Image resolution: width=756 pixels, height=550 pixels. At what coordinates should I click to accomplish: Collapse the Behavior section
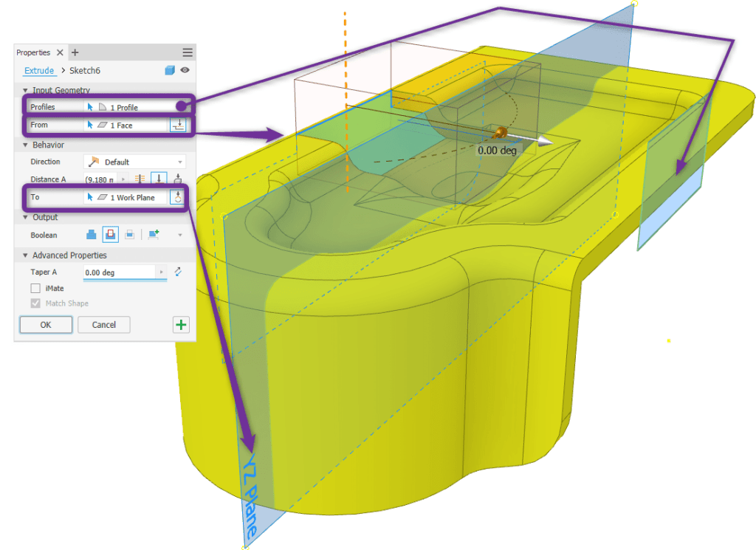25,145
